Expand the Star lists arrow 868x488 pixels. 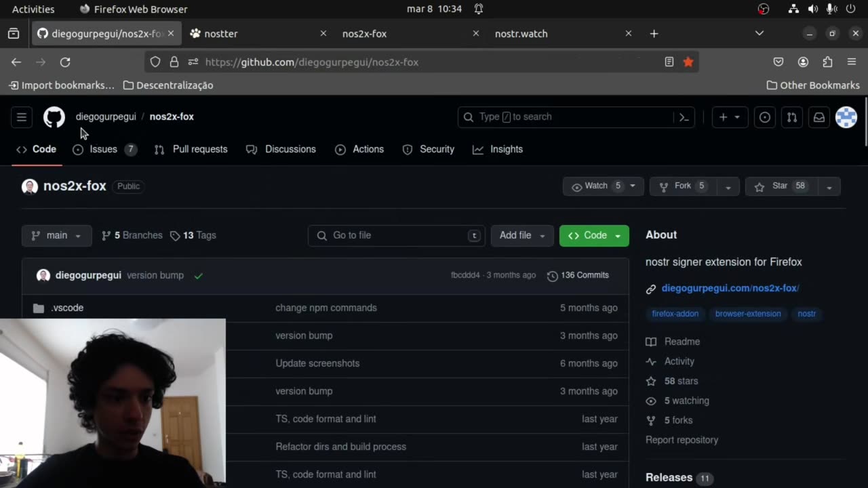click(x=829, y=186)
